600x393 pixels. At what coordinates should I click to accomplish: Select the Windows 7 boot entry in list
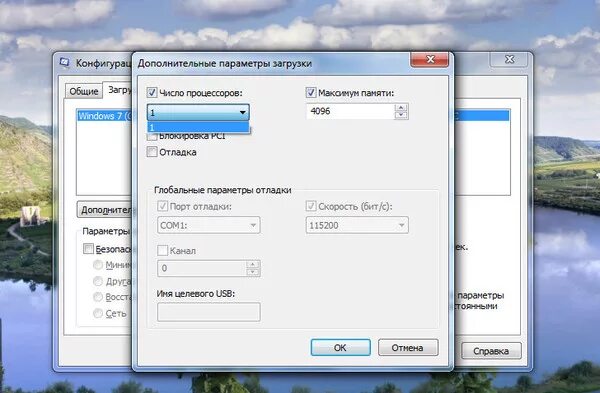[x=104, y=116]
